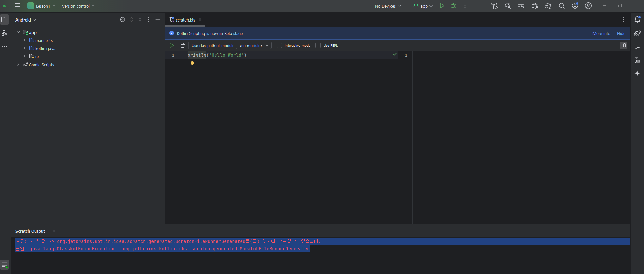Image resolution: width=644 pixels, height=274 pixels.
Task: Open Gemini sparkle assistant icon
Action: pyautogui.click(x=637, y=73)
